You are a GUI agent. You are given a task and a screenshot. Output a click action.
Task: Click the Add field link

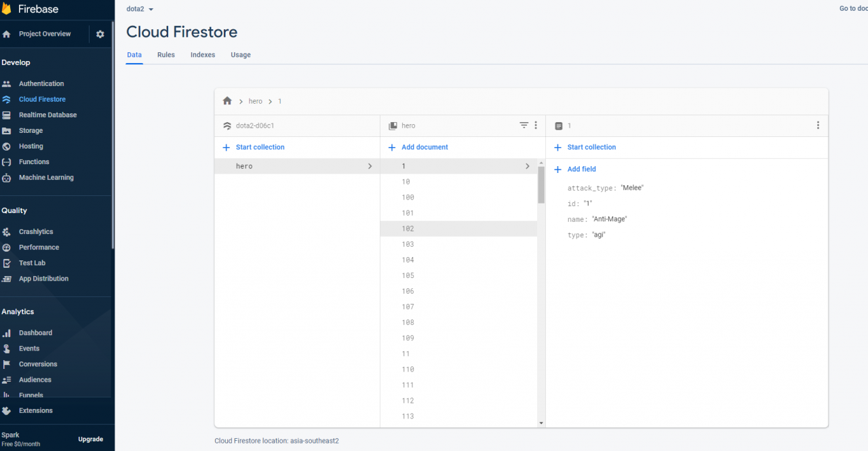click(x=580, y=169)
